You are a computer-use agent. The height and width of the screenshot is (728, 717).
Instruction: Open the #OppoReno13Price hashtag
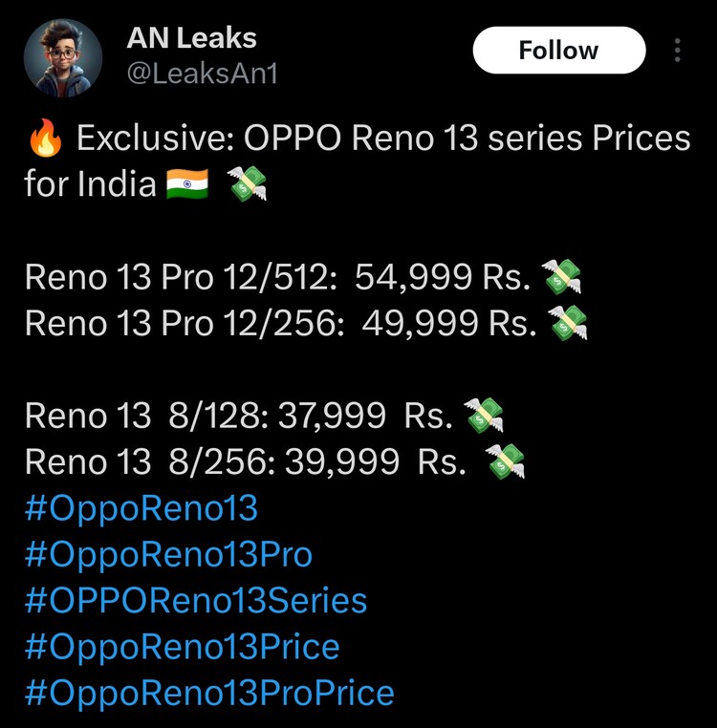click(x=182, y=648)
